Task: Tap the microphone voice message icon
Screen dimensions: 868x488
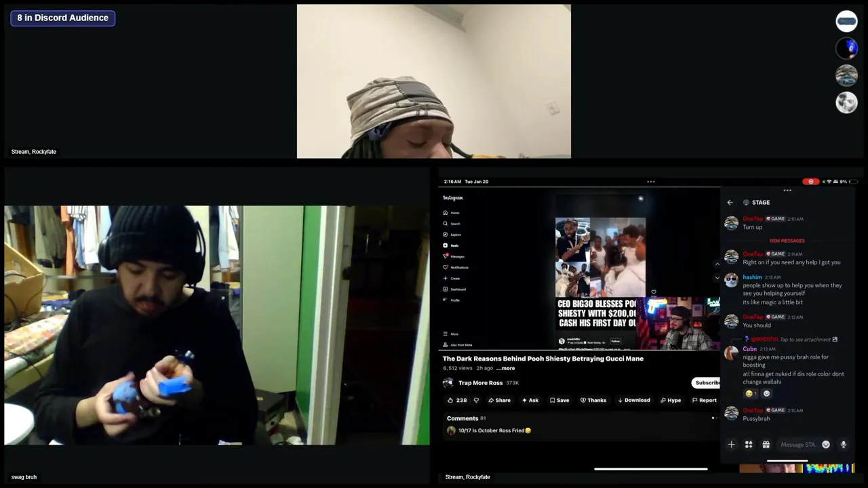Action: pos(844,445)
